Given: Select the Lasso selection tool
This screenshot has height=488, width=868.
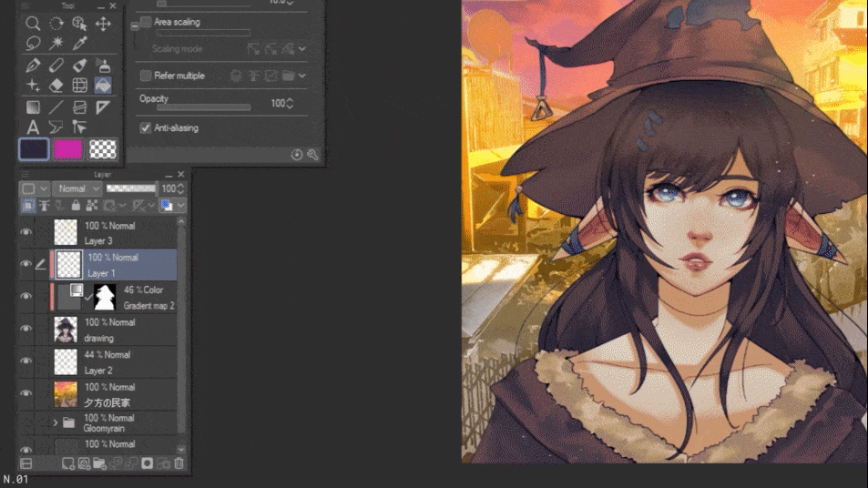Looking at the screenshot, I should point(33,43).
